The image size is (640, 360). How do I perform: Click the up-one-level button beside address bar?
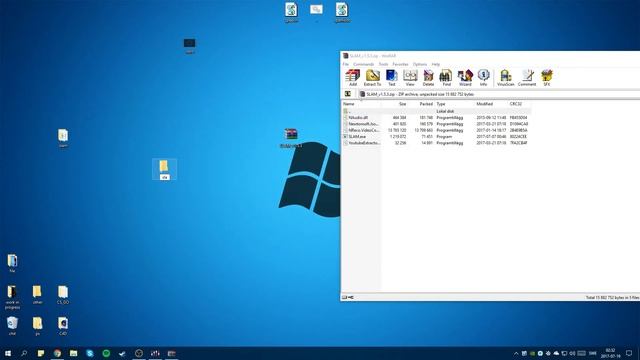click(x=348, y=94)
